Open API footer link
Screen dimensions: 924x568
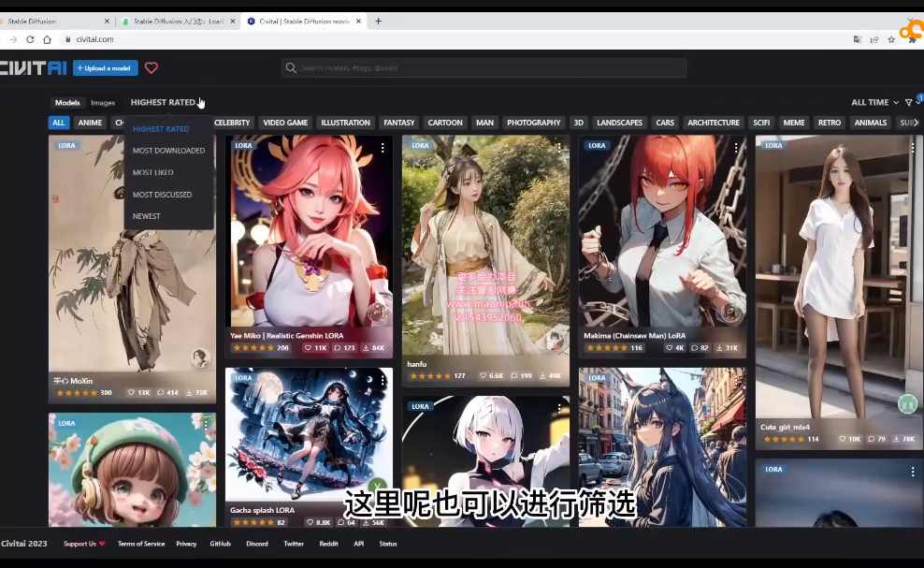click(x=359, y=544)
